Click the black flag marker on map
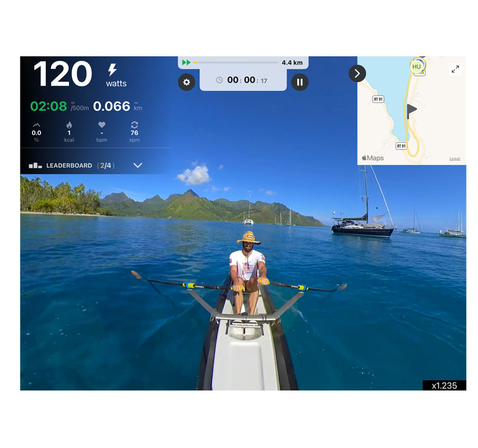478x448 pixels. pos(411,111)
